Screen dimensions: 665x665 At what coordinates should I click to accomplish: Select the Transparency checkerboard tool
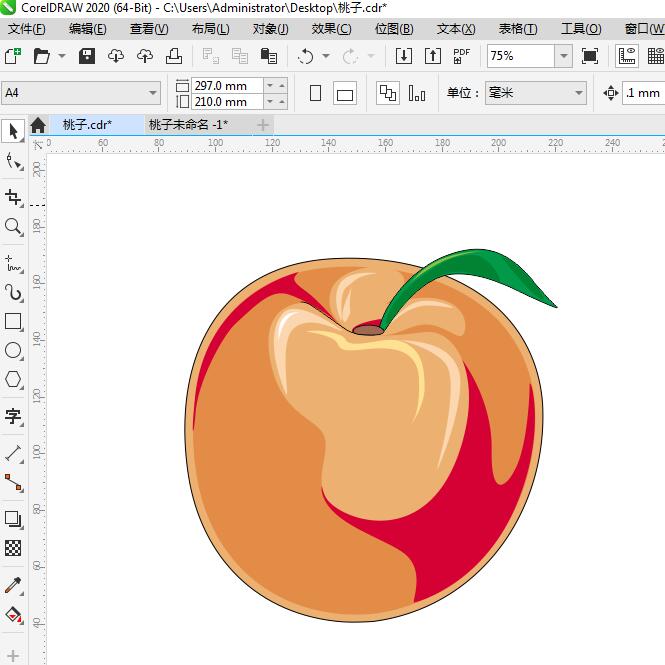pos(13,548)
